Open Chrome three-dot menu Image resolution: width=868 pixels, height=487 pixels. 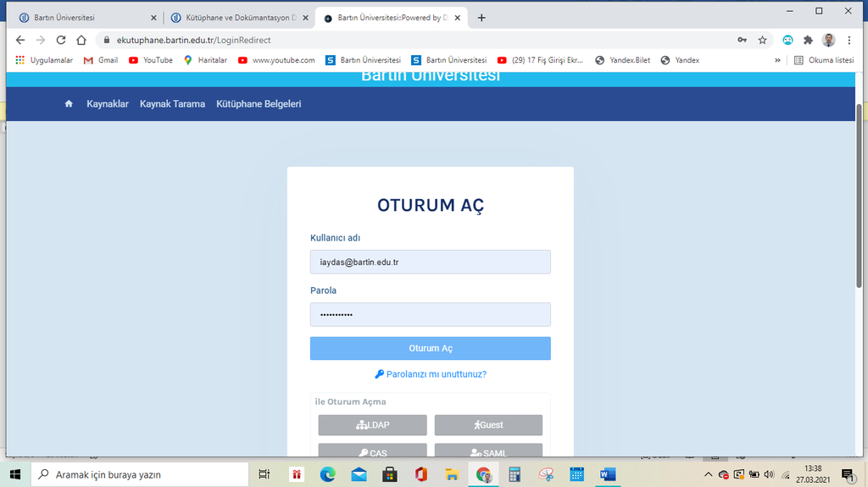pyautogui.click(x=849, y=40)
